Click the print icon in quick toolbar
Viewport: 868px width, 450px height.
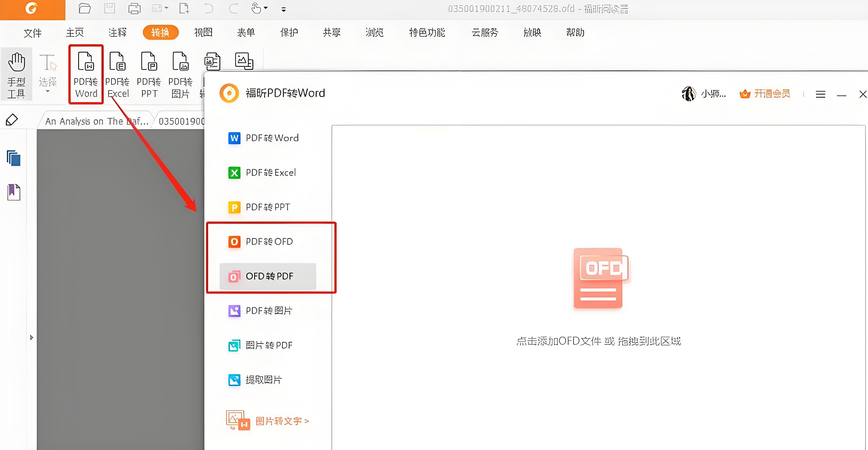pos(134,8)
